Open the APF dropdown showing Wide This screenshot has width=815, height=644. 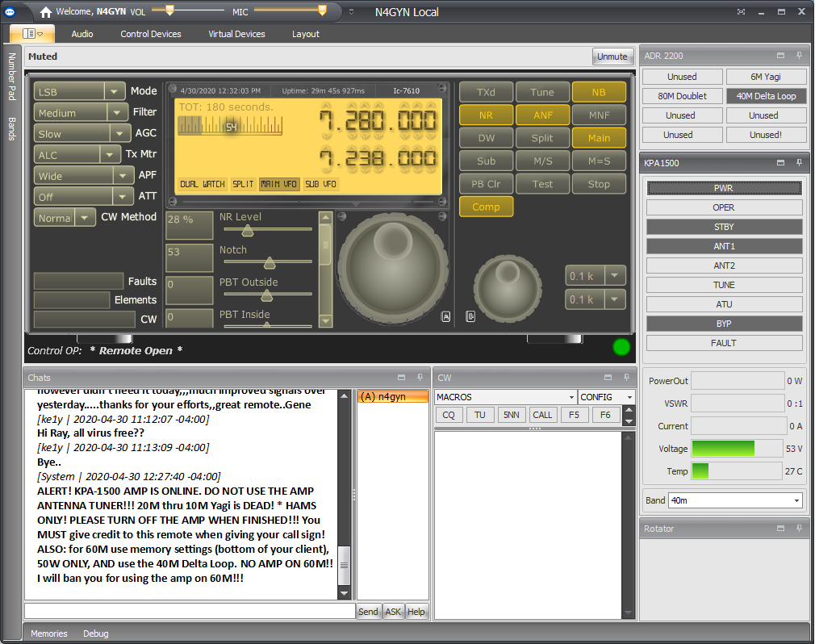click(x=84, y=176)
